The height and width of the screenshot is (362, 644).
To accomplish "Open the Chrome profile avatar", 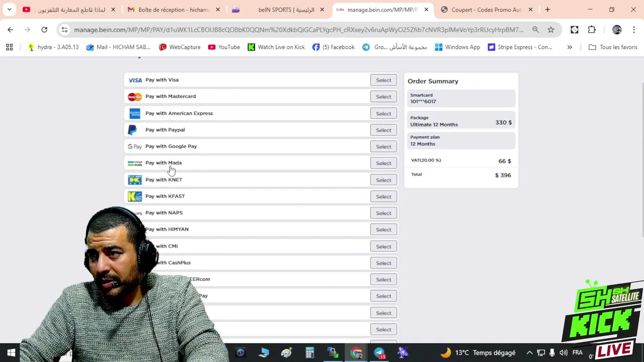I will point(617,30).
